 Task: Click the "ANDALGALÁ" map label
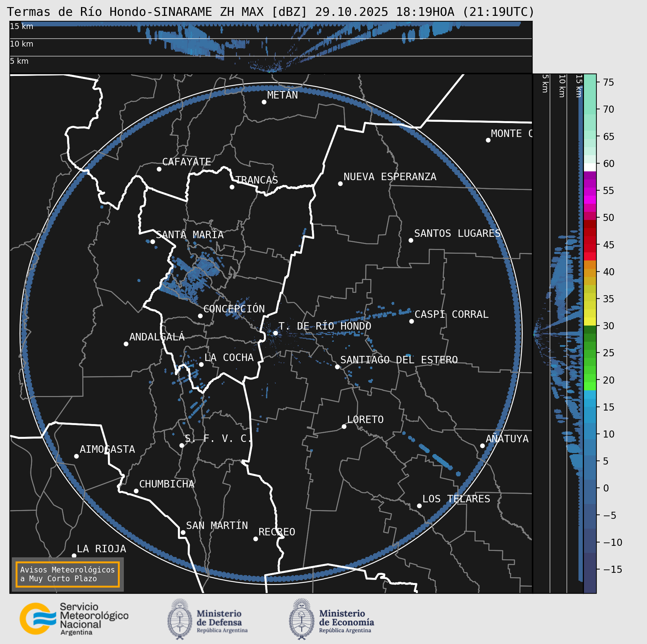point(157,337)
